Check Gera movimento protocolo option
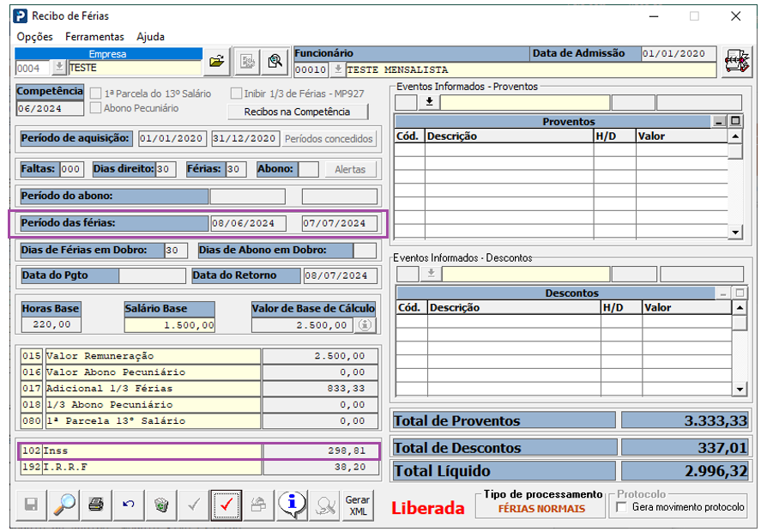The width and height of the screenshot is (761, 532). point(621,507)
